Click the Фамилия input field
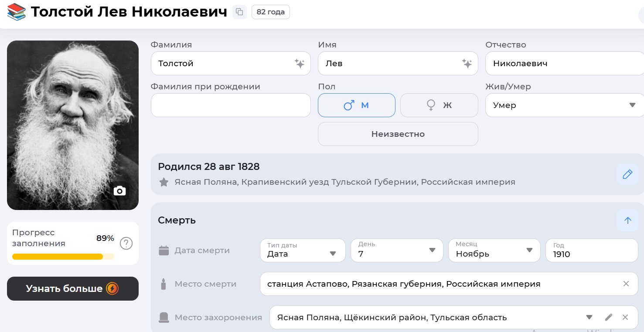This screenshot has width=644, height=332. click(x=231, y=64)
